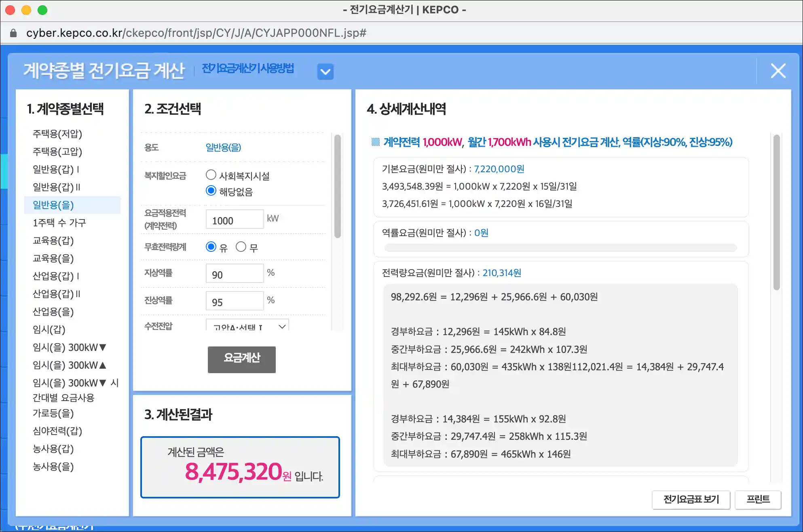Image resolution: width=803 pixels, height=532 pixels.
Task: Click the 기본요금 amount 7,220,000원
Action: click(499, 169)
